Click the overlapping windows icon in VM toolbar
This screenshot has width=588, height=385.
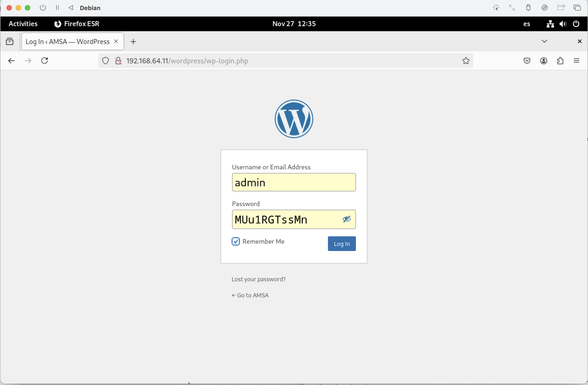[x=577, y=8]
